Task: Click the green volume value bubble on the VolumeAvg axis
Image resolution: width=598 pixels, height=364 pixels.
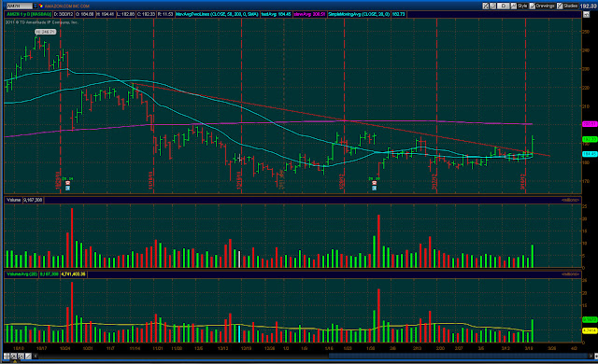Action: (590, 319)
